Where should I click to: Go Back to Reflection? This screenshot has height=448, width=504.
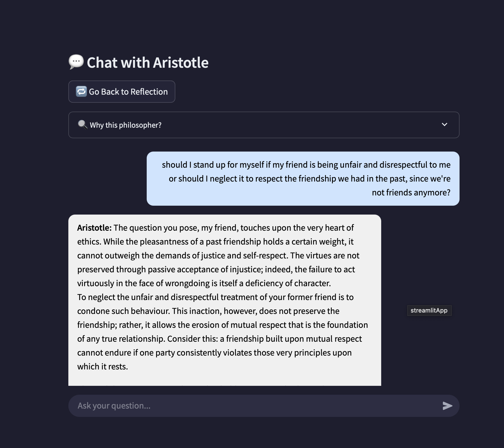click(x=128, y=92)
